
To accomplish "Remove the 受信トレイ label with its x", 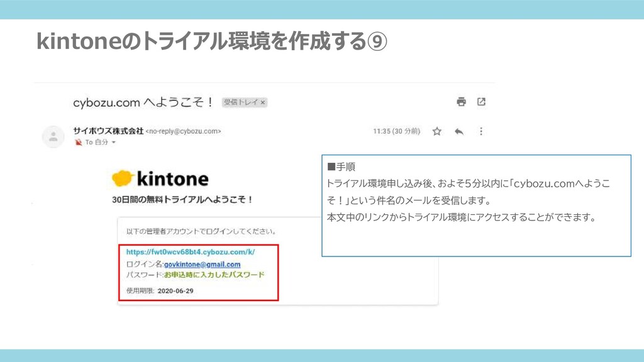I will pos(263,102).
